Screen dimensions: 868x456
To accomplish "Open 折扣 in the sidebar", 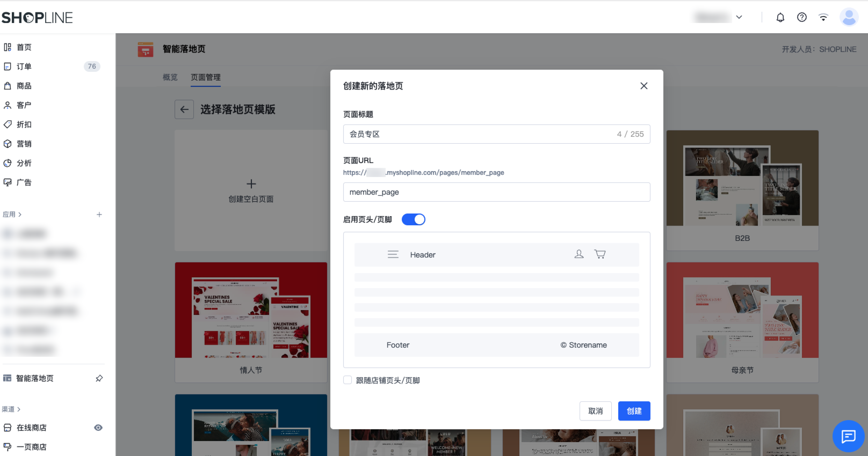I will [x=24, y=124].
